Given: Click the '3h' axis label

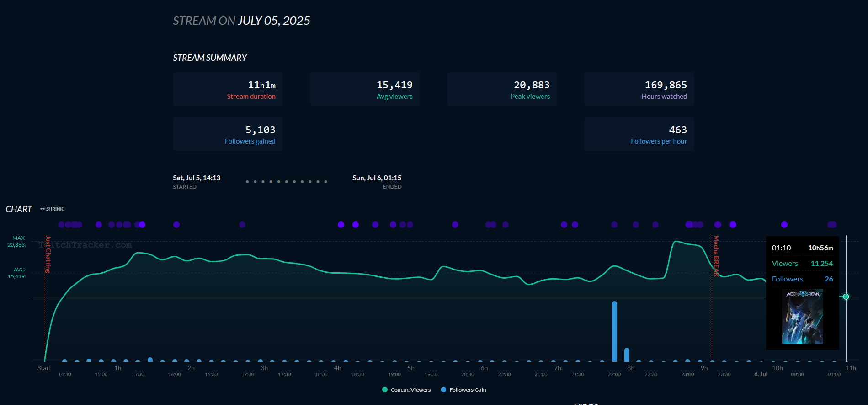Looking at the screenshot, I should (x=264, y=368).
